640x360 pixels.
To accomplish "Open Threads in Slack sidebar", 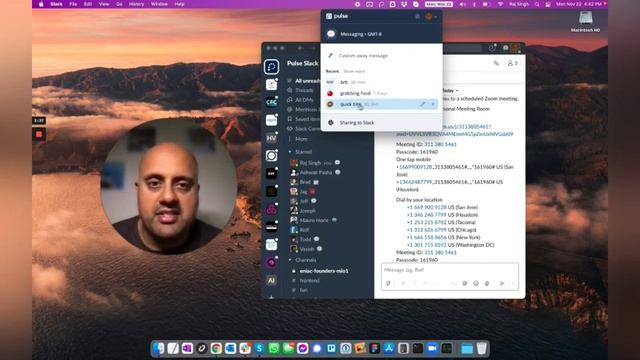I will pyautogui.click(x=304, y=90).
